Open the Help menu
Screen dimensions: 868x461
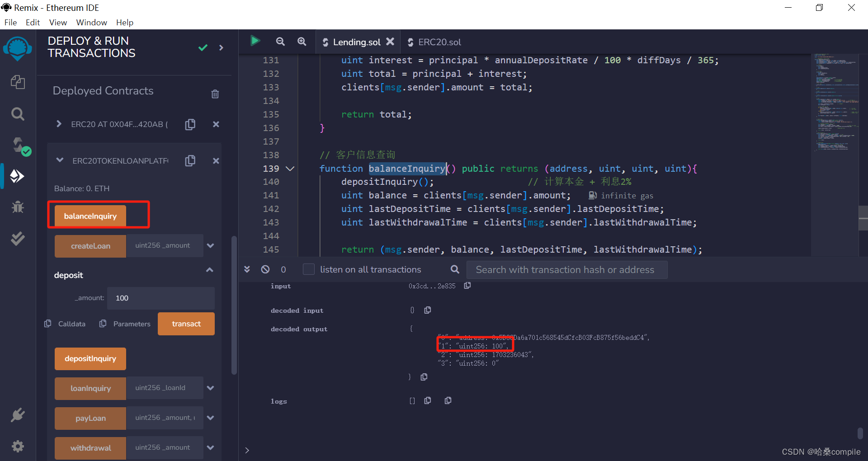[x=125, y=23]
